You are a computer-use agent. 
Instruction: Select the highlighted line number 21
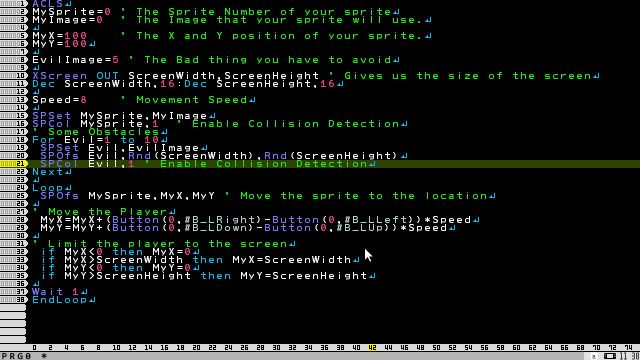point(14,164)
